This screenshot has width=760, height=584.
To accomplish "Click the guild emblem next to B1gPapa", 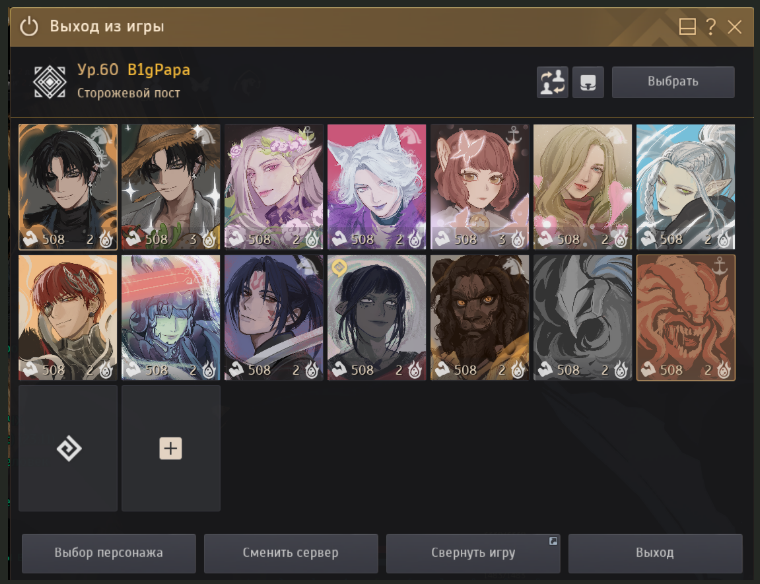I will 49,82.
